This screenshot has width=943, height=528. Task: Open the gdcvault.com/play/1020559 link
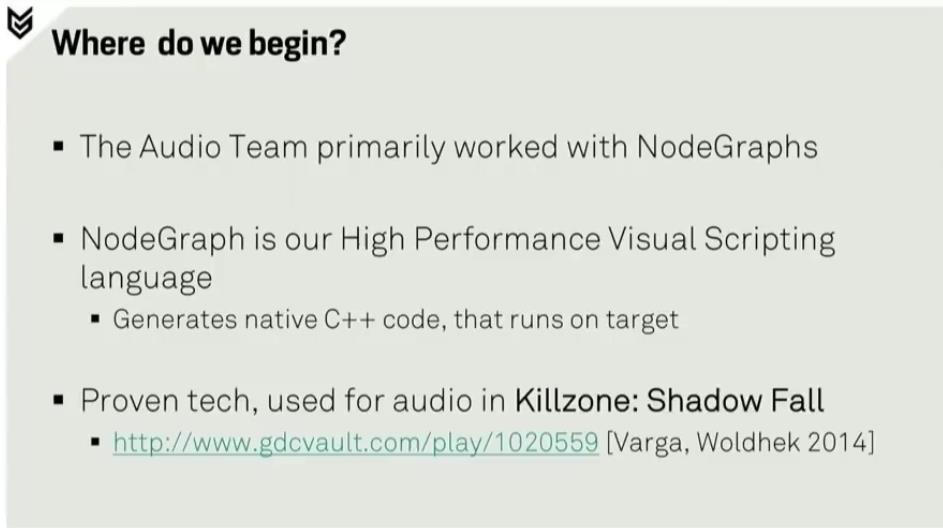click(x=355, y=443)
